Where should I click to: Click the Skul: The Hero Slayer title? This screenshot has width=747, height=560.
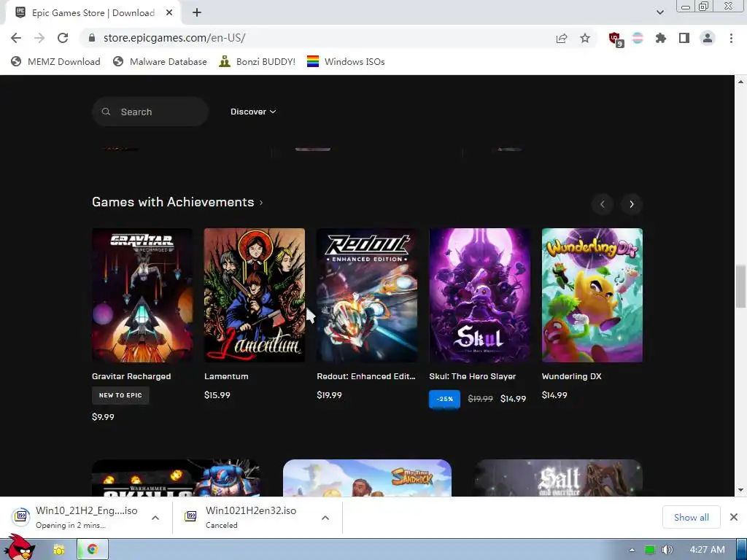(473, 376)
